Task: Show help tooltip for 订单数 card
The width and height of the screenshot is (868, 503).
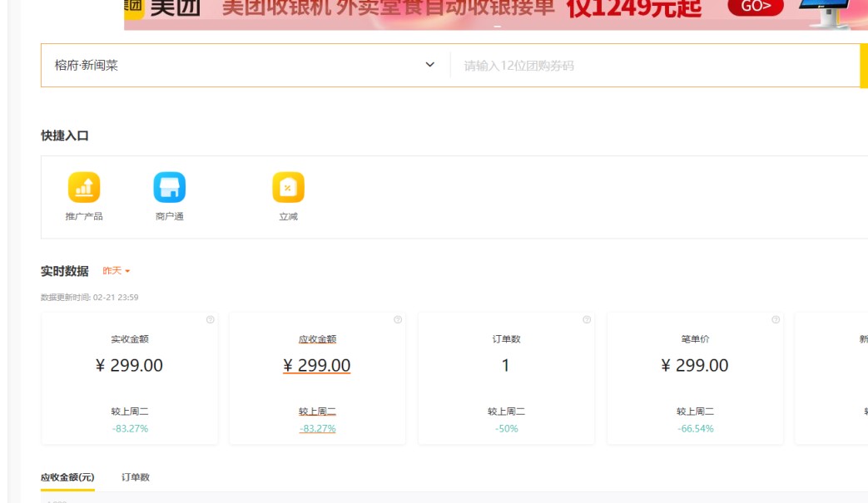Action: coord(587,320)
